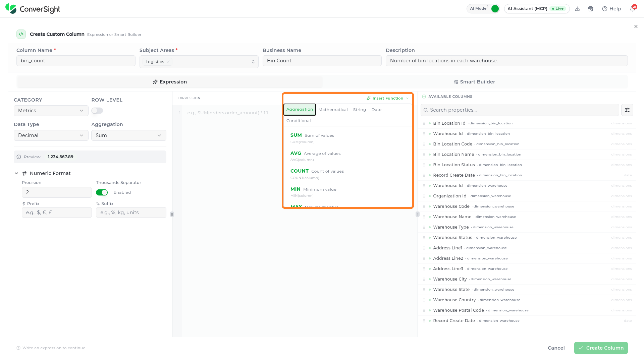This screenshot has width=644, height=362.
Task: Open the Aggregation Sum dropdown
Action: (129, 135)
